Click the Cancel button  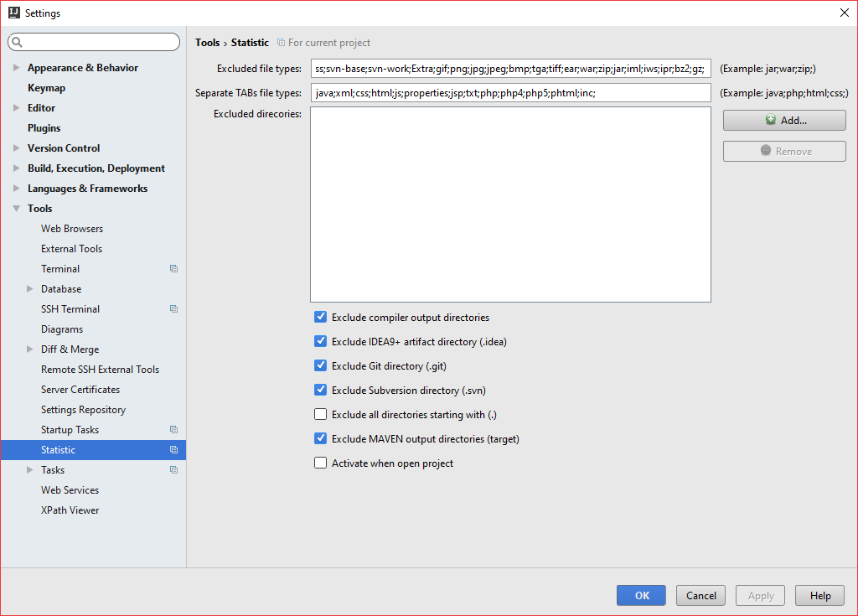pyautogui.click(x=701, y=595)
